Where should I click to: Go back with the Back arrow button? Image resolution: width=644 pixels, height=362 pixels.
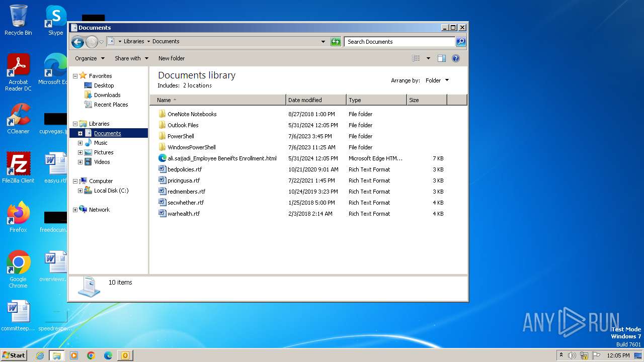click(x=77, y=42)
